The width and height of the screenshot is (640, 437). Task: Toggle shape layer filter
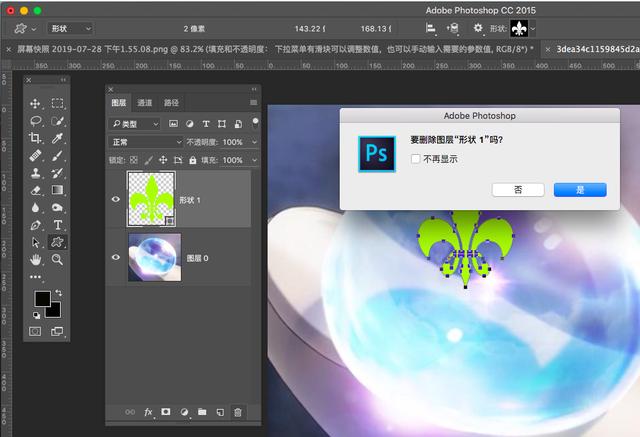pos(222,124)
